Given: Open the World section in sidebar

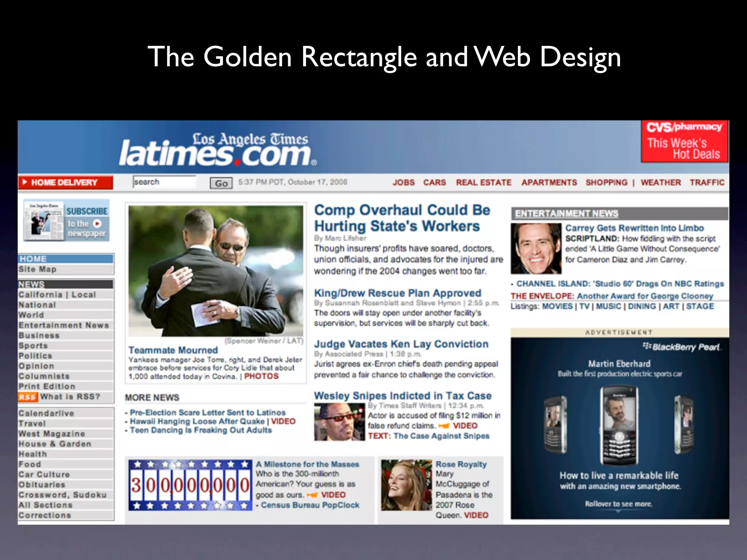Looking at the screenshot, I should tap(31, 315).
